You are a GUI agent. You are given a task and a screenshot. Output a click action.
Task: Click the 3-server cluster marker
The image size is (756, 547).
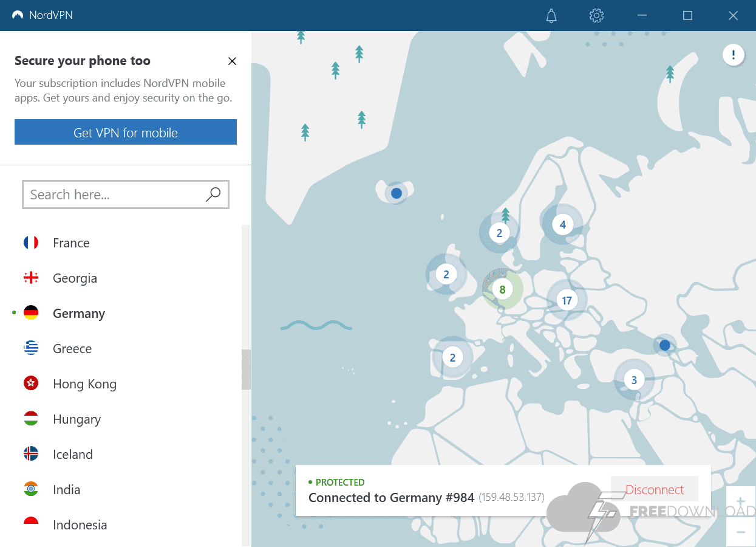[x=634, y=380]
